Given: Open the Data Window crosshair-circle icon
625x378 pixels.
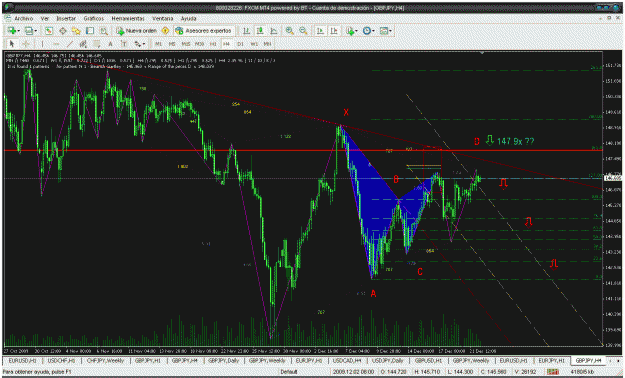Looking at the screenshot, I should click(x=63, y=31).
